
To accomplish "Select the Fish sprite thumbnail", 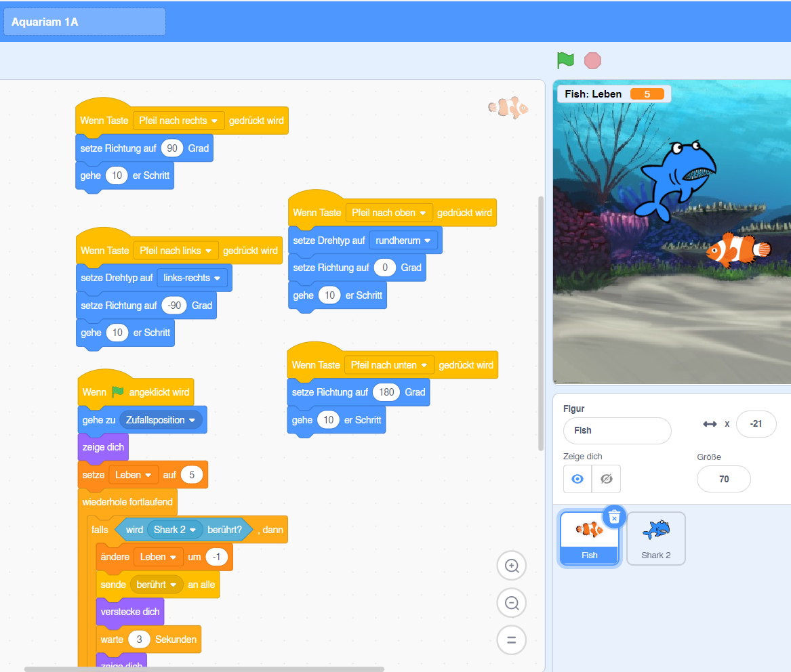I will pos(589,537).
